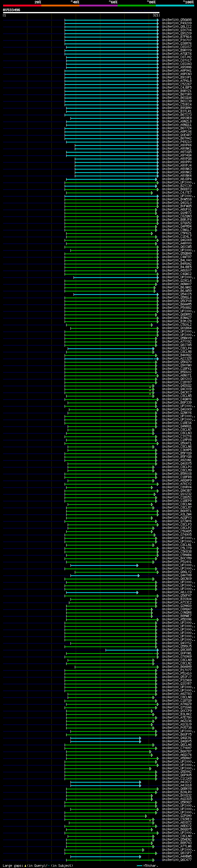
Task: Select the UniRef100_A9SHM6 entry
Action: click(x=177, y=67)
